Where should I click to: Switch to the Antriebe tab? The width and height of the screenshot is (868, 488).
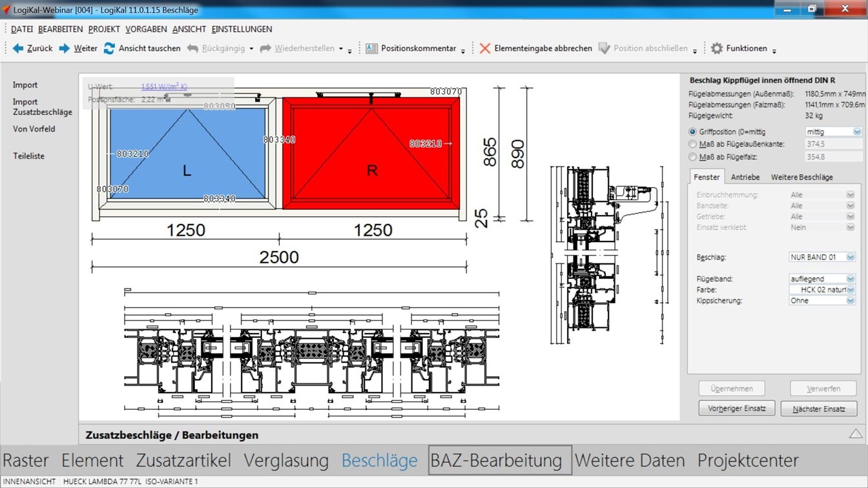[745, 177]
